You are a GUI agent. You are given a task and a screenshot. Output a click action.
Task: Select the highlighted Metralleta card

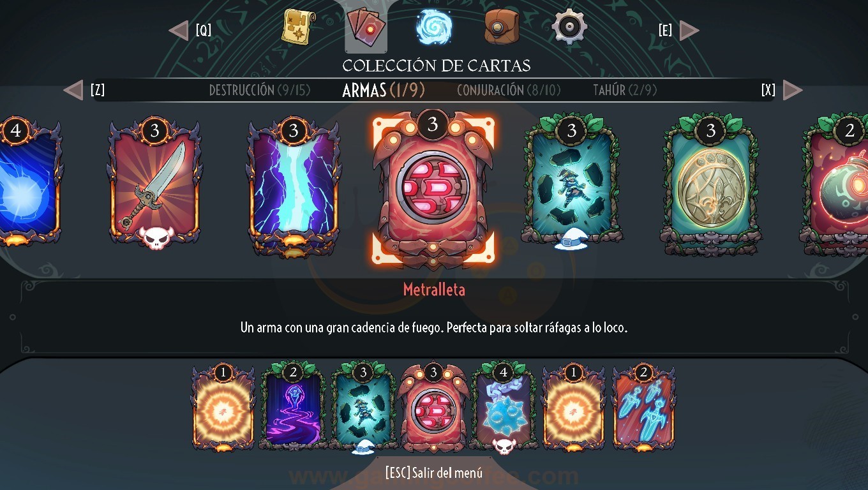[x=433, y=188]
